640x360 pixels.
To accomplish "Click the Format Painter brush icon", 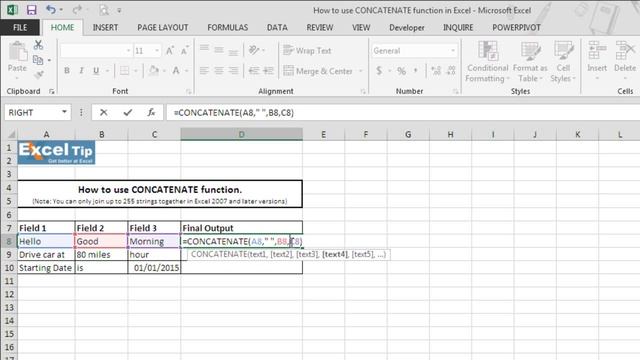I will (39, 75).
